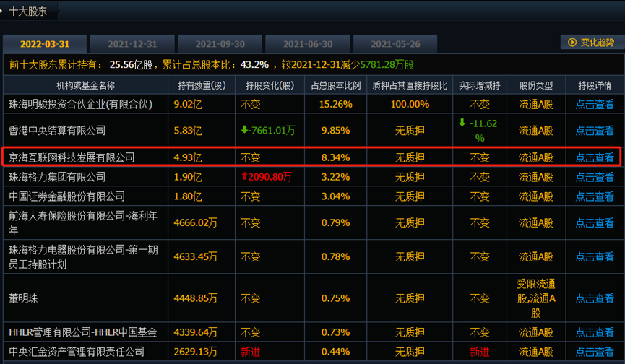
Task: Click the 受限流通股,流通A股 share type cell
Action: point(536,298)
